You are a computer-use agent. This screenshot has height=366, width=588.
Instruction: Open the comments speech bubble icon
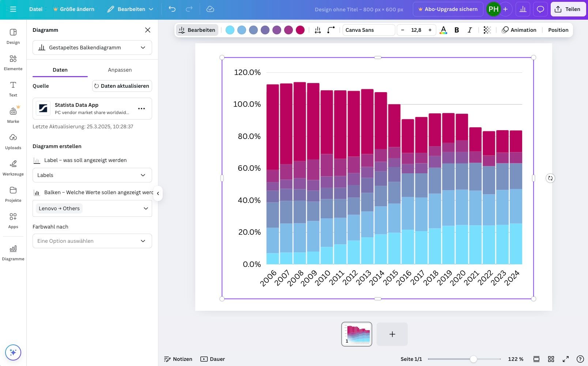pos(540,9)
